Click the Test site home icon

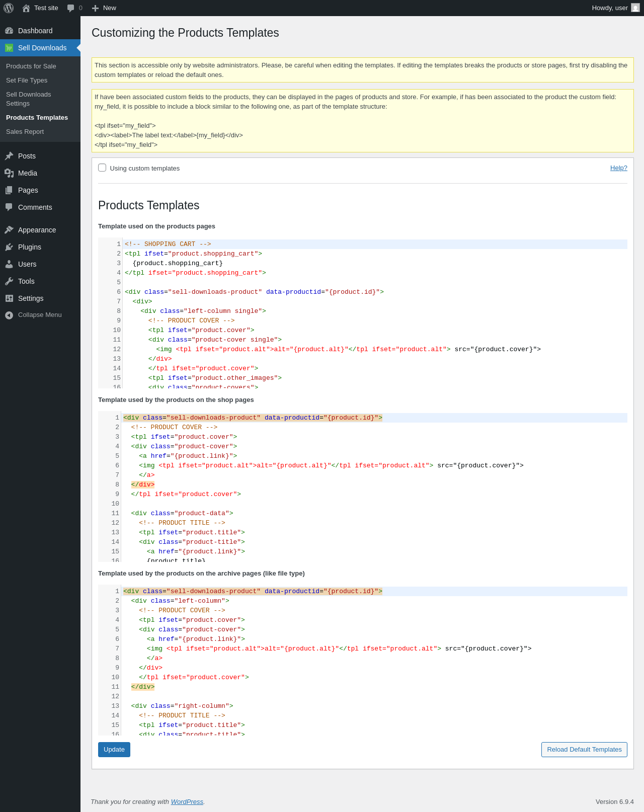(x=26, y=8)
